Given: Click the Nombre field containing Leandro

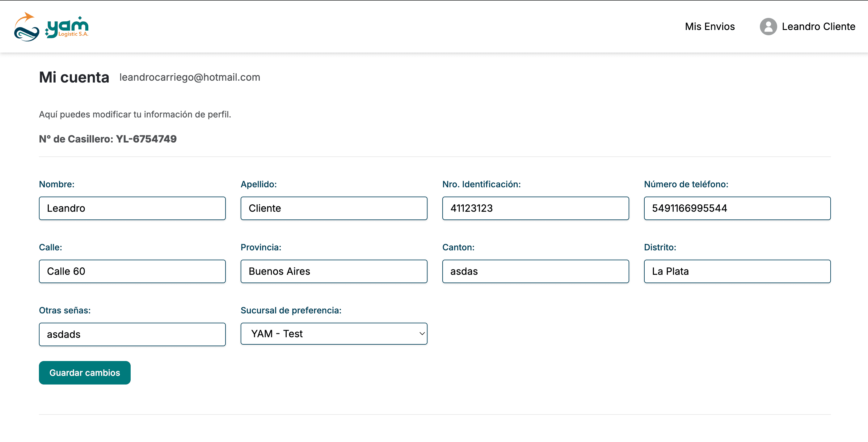Looking at the screenshot, I should coord(132,208).
